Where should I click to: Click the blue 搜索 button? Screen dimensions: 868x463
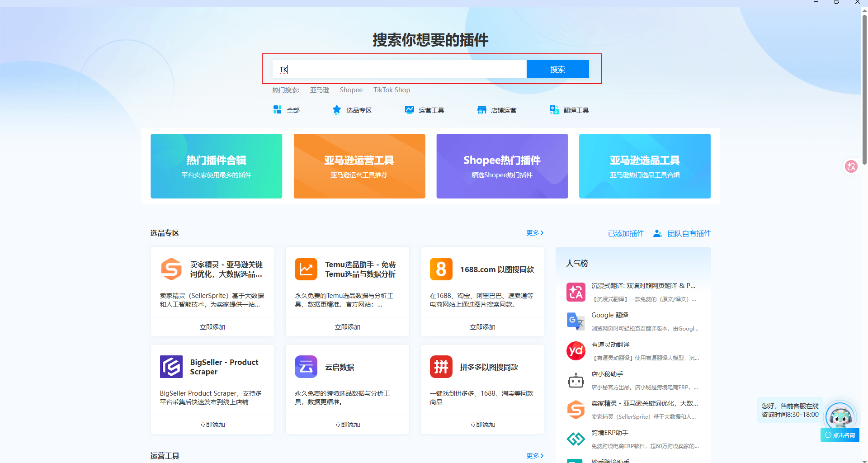(558, 69)
